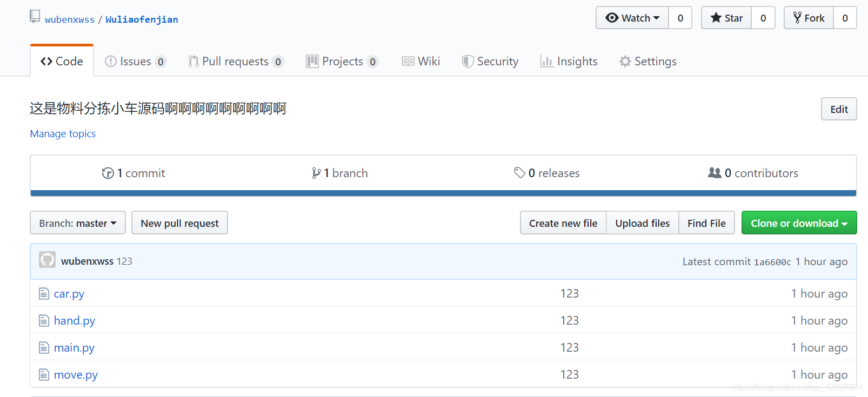
Task: Click the watchers count number
Action: 680,18
